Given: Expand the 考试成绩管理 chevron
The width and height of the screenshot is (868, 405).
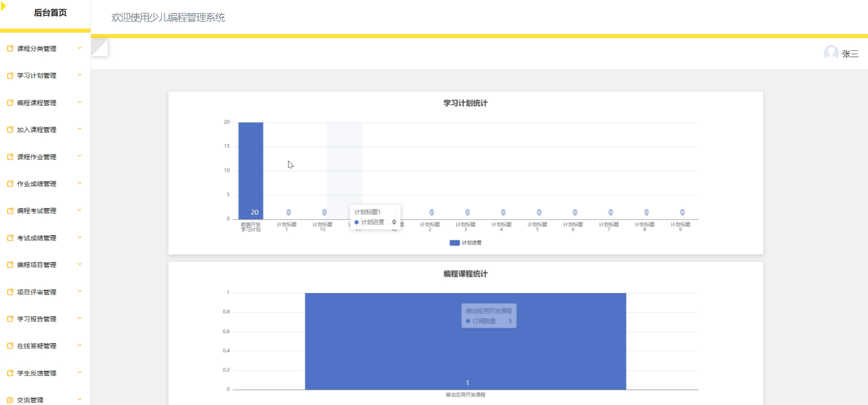Looking at the screenshot, I should [x=79, y=237].
